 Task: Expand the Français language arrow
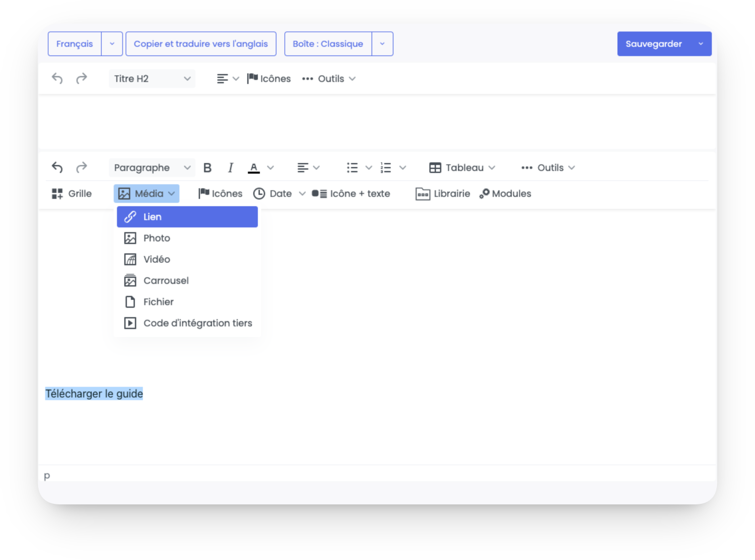(112, 44)
